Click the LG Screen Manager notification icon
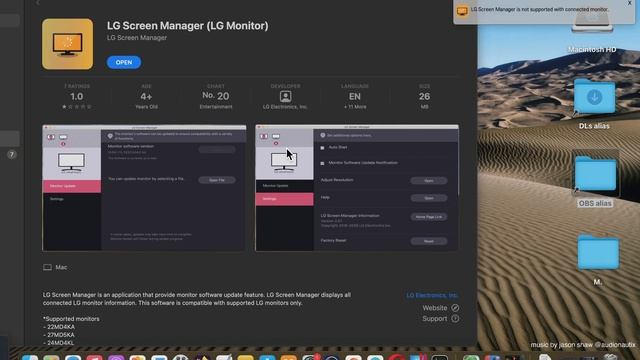This screenshot has height=360, width=640. [x=462, y=11]
